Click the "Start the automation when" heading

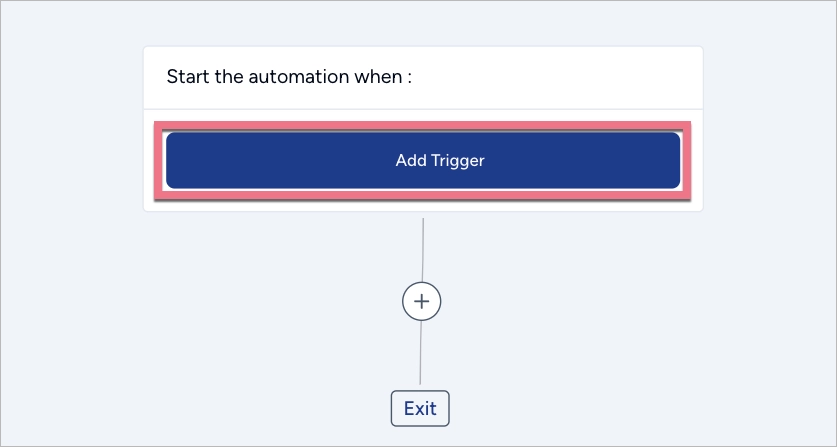tap(289, 77)
